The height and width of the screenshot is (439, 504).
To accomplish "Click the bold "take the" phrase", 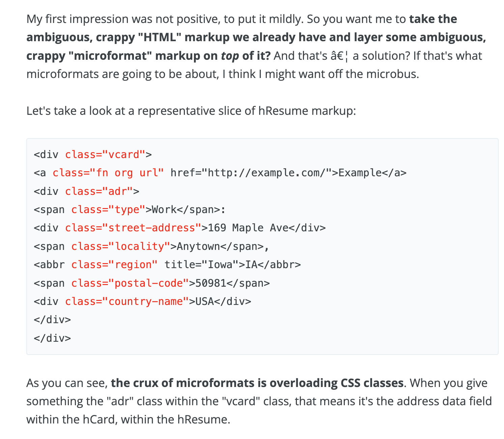I will coord(433,19).
